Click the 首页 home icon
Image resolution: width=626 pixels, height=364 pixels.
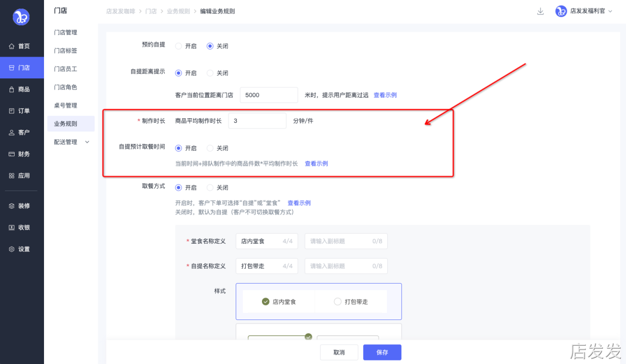(12, 46)
